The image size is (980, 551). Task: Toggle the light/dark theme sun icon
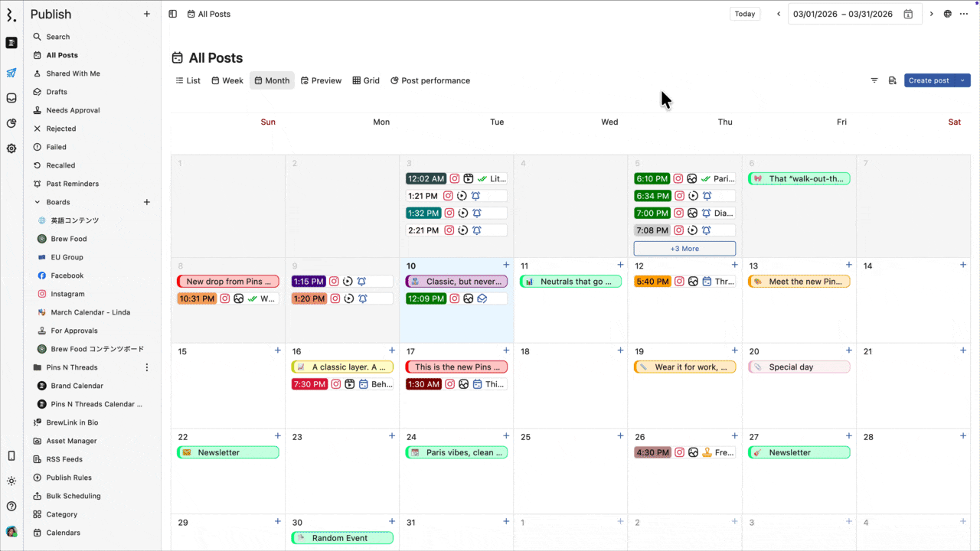click(x=11, y=481)
